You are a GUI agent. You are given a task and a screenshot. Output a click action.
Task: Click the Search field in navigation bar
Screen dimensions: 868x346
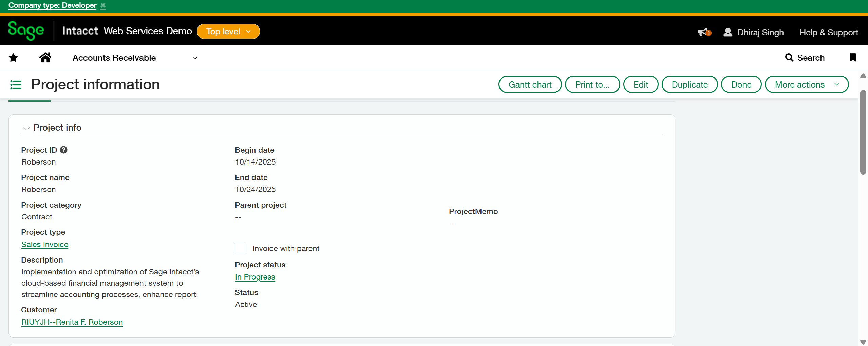click(805, 58)
